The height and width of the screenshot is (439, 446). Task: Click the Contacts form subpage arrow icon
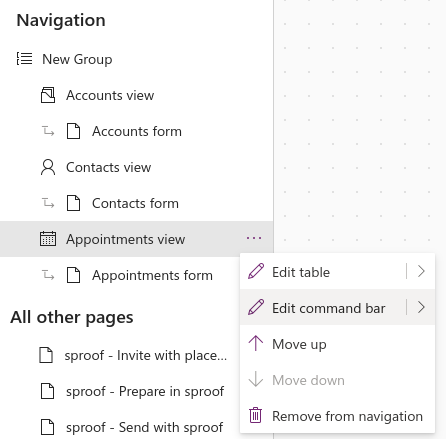pos(48,203)
